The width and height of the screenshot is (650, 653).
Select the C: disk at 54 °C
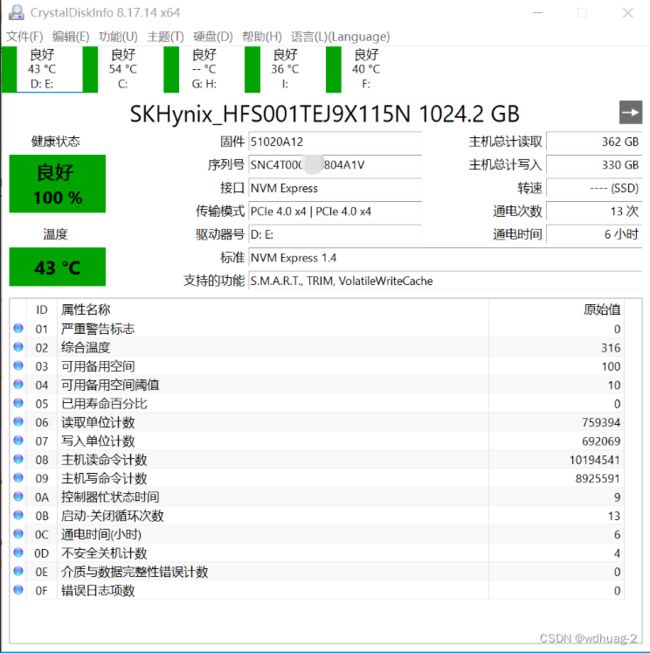coord(123,69)
